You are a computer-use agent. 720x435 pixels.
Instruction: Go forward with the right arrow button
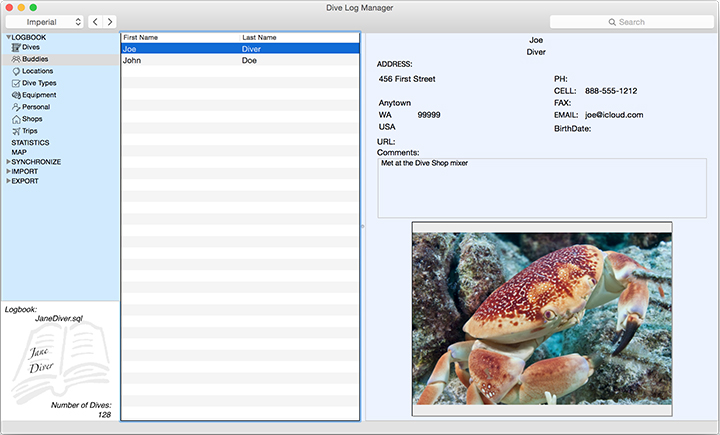pyautogui.click(x=110, y=22)
